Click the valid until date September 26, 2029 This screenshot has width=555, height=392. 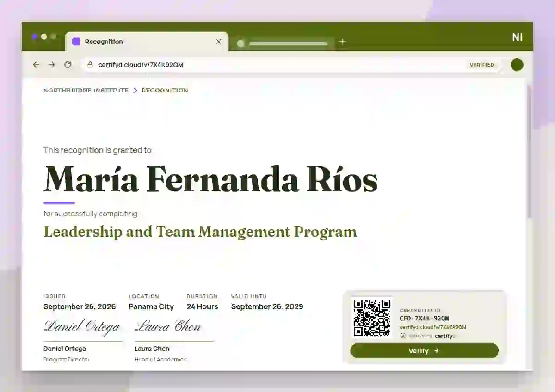(x=267, y=306)
